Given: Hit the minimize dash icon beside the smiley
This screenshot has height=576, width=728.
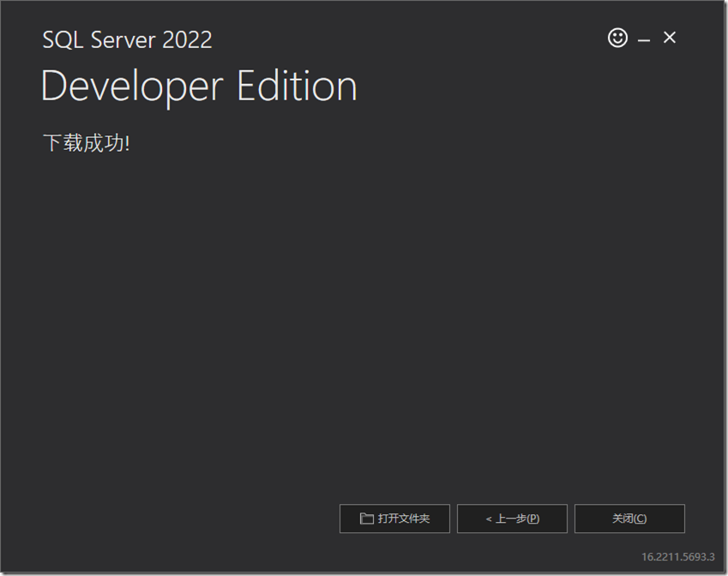Looking at the screenshot, I should coord(643,41).
